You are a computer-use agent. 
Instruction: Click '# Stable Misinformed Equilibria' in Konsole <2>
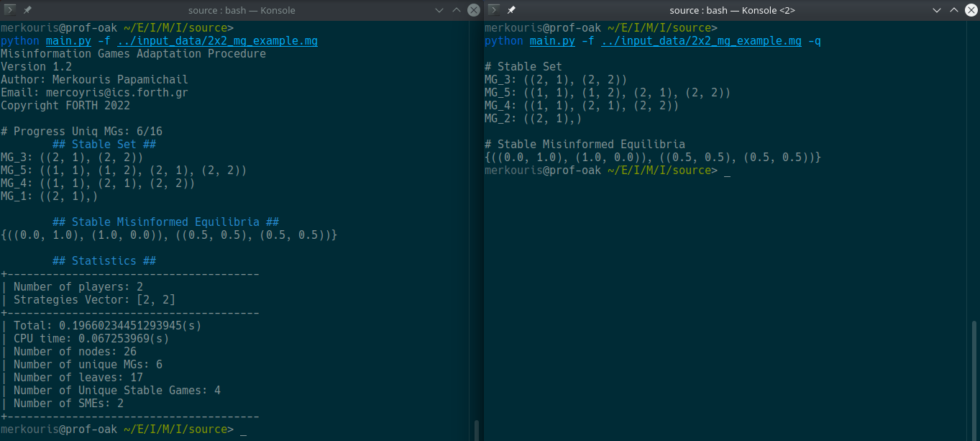[585, 145]
